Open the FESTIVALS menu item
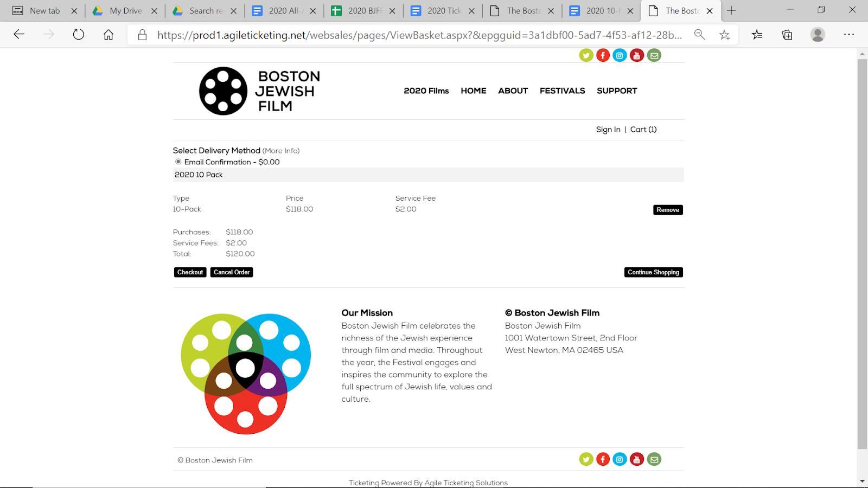Image resolution: width=868 pixels, height=488 pixels. pos(563,91)
